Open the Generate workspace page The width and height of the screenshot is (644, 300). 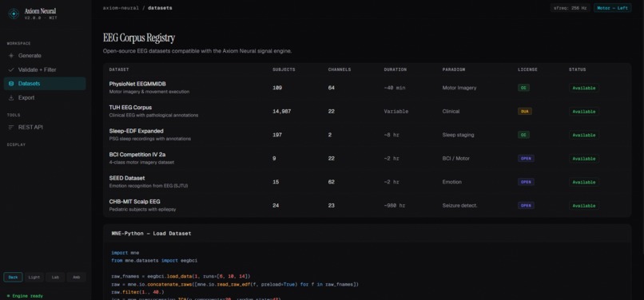pyautogui.click(x=45, y=56)
